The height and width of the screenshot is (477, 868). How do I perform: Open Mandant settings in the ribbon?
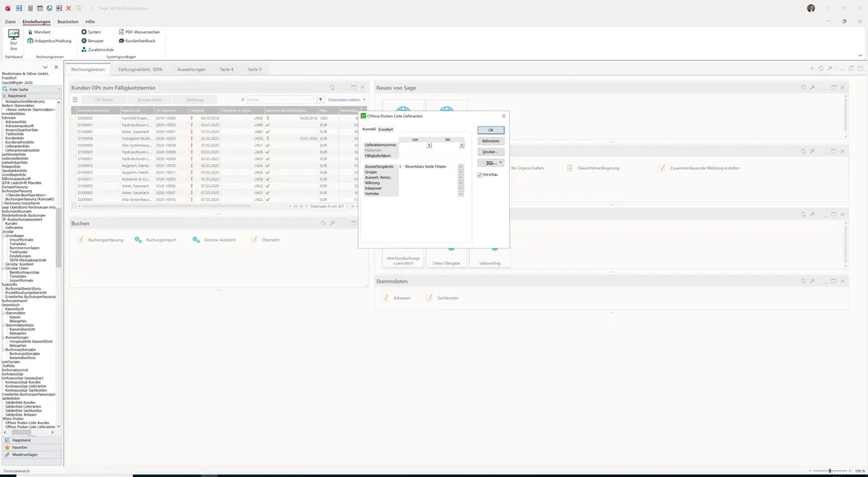point(39,32)
